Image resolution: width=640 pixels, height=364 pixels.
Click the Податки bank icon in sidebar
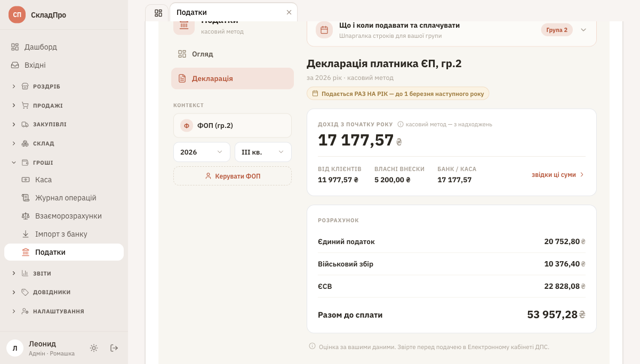click(26, 252)
